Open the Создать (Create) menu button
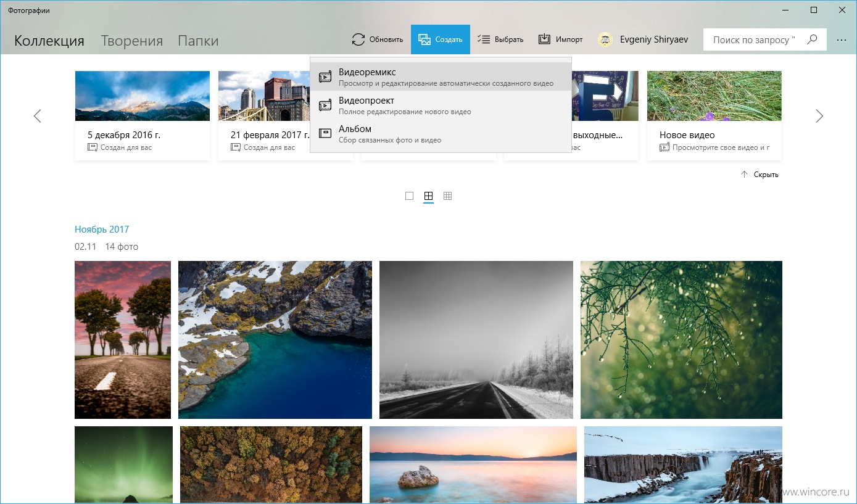Image resolution: width=857 pixels, height=504 pixels. tap(441, 39)
